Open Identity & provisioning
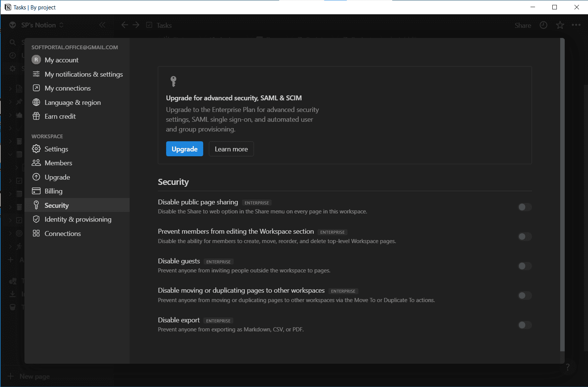The height and width of the screenshot is (387, 588). tap(77, 219)
